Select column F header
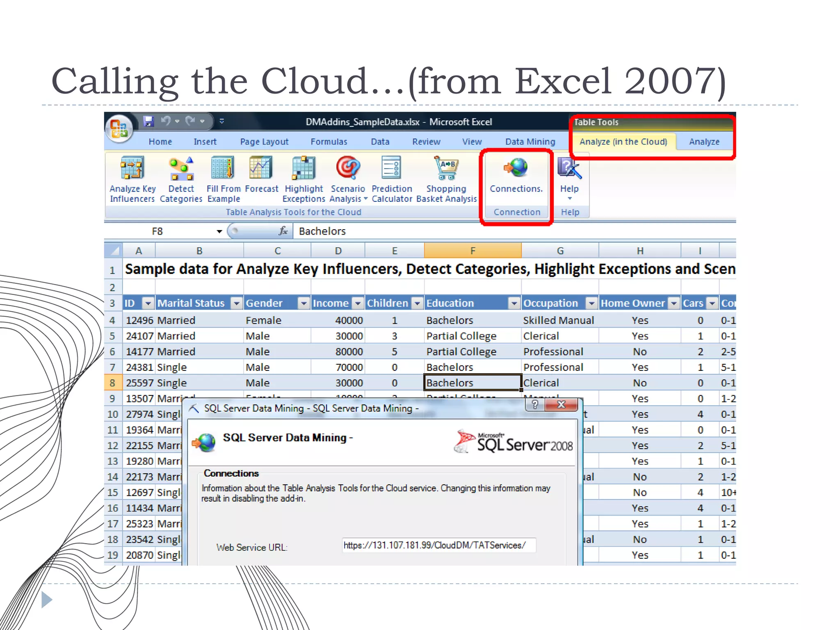 (x=472, y=251)
